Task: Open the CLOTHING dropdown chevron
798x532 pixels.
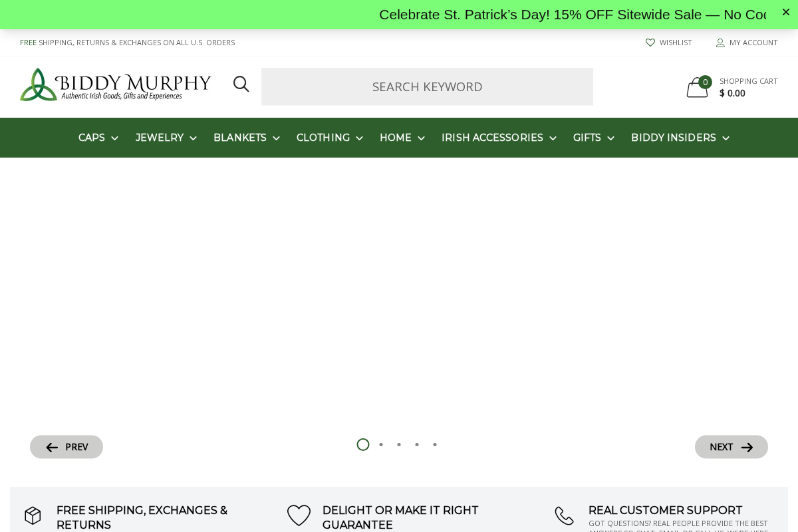Action: click(x=359, y=138)
